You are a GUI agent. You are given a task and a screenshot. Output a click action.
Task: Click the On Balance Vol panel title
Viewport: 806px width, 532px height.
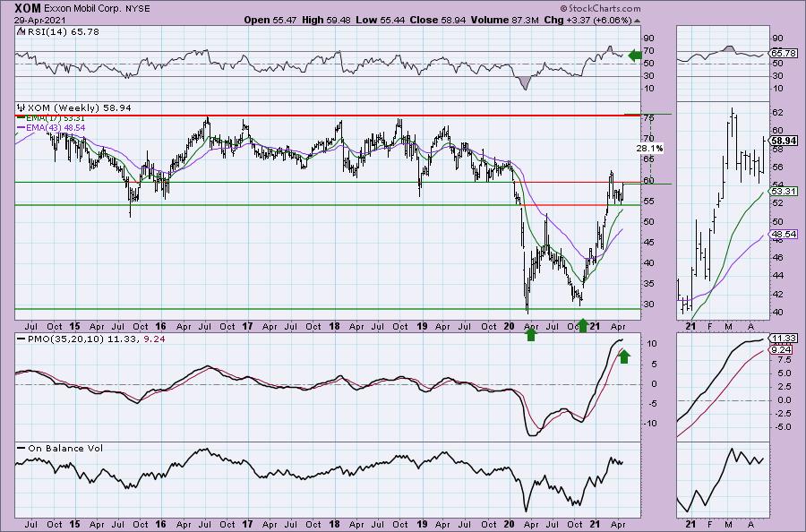[x=65, y=448]
